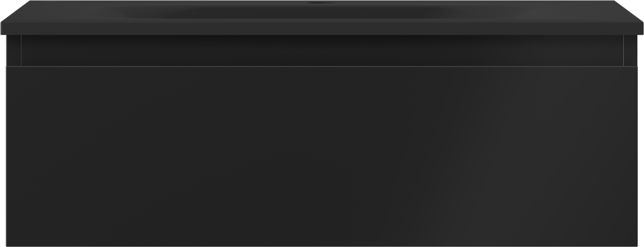Click the recessed handle gap above the drawer
The image size is (644, 247).
(x=322, y=51)
